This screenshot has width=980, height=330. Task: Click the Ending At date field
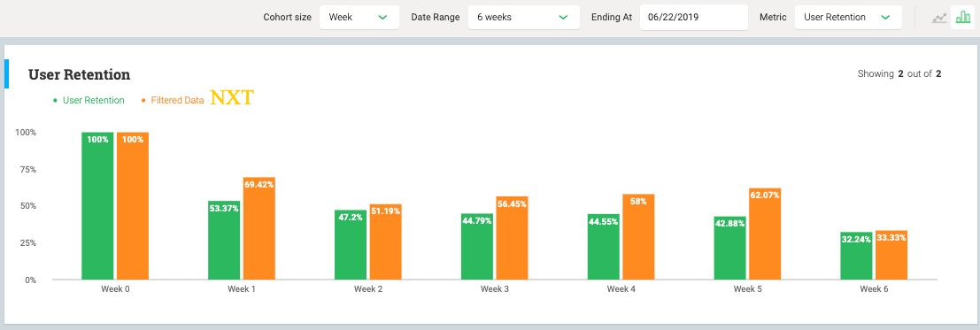[x=694, y=17]
